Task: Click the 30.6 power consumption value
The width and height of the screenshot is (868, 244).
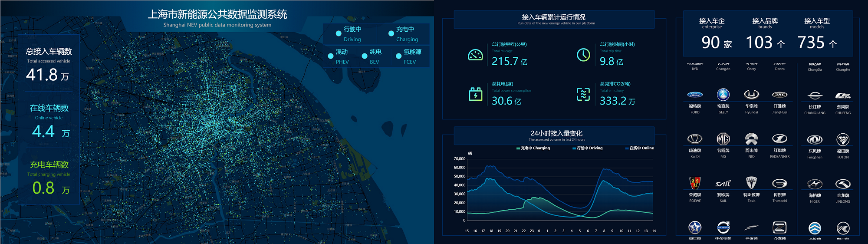Action: pos(502,101)
